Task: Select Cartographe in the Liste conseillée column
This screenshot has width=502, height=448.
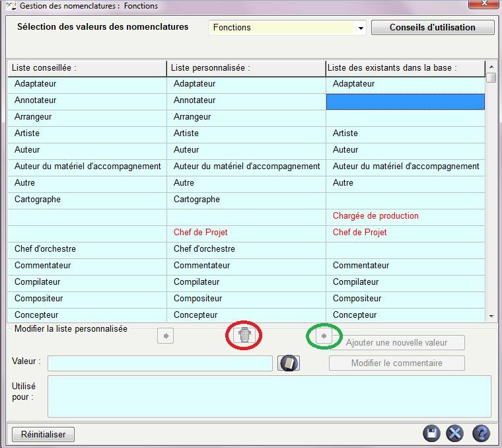Action: (x=38, y=200)
